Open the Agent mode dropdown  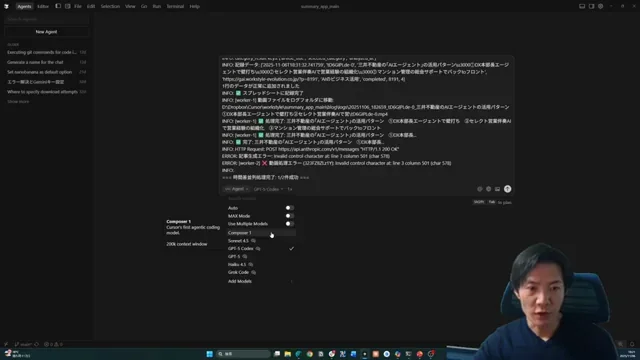(236, 189)
